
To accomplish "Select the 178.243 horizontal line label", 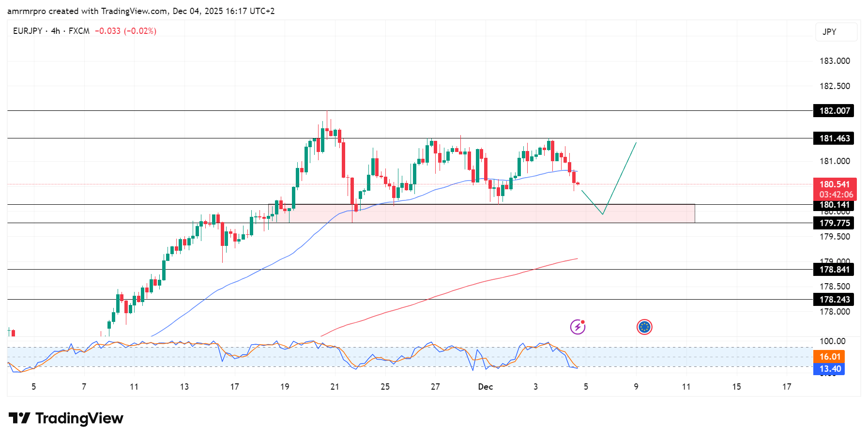I will [834, 300].
